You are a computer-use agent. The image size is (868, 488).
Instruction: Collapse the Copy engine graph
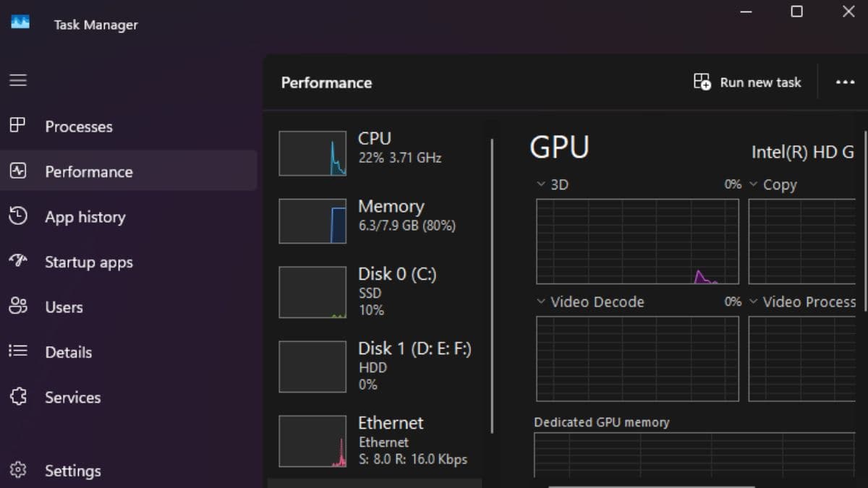click(754, 184)
